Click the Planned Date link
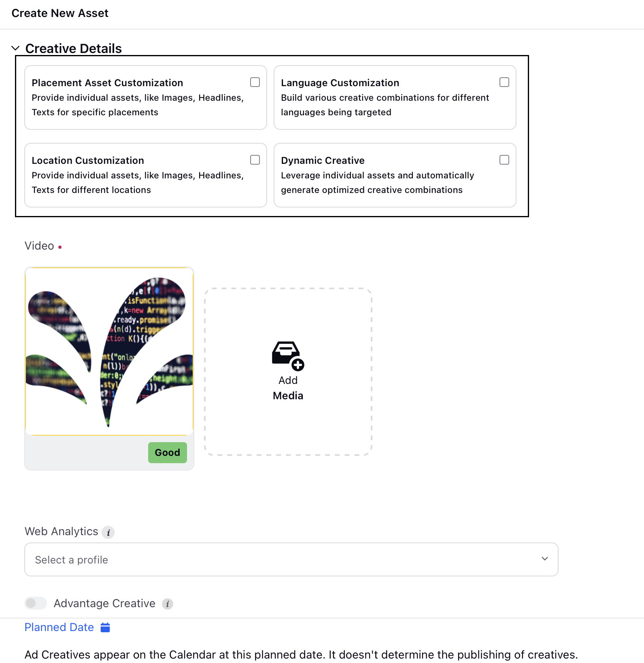 pos(59,627)
